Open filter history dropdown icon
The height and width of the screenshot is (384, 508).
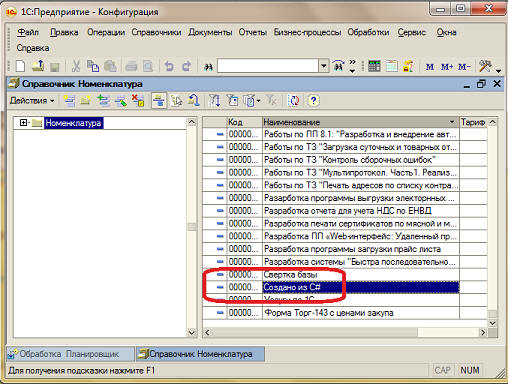[252, 100]
